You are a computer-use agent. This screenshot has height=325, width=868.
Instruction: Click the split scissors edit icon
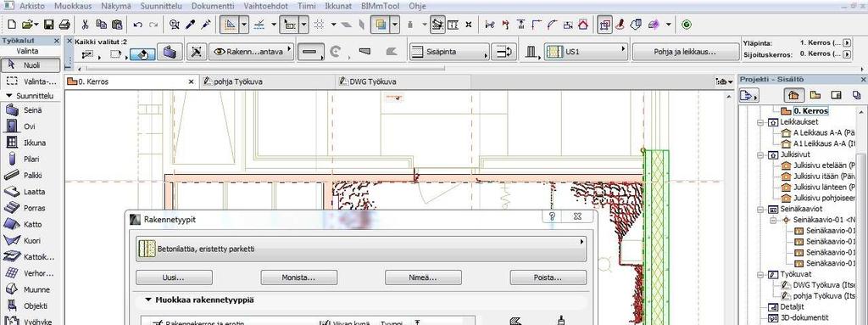tap(489, 25)
